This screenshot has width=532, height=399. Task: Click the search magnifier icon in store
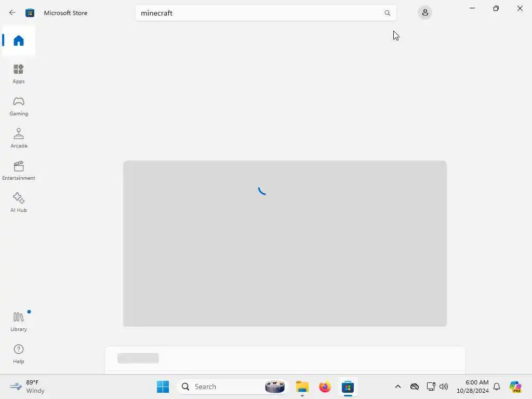(x=387, y=13)
